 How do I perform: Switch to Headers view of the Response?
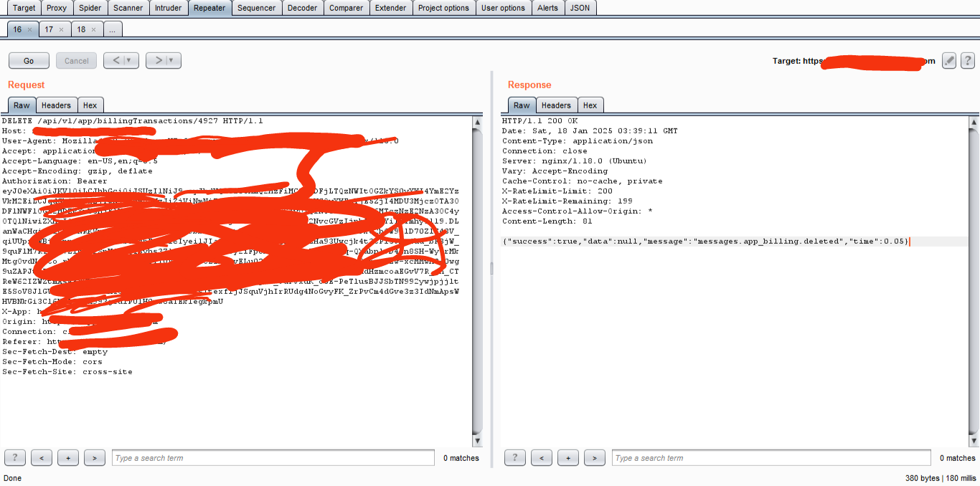(556, 105)
